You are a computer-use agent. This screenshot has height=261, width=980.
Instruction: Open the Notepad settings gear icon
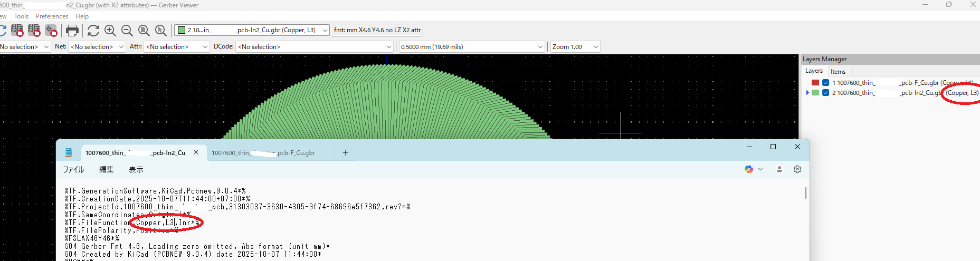click(797, 169)
